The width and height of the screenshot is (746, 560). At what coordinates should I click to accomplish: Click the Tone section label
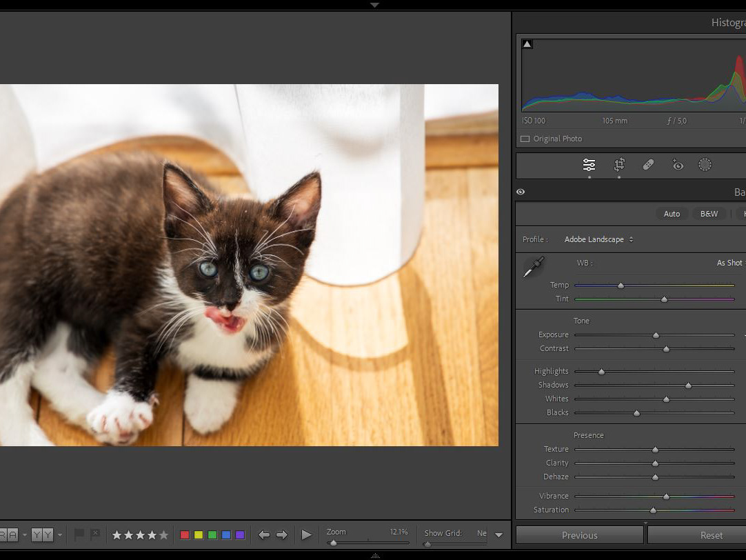tap(581, 321)
